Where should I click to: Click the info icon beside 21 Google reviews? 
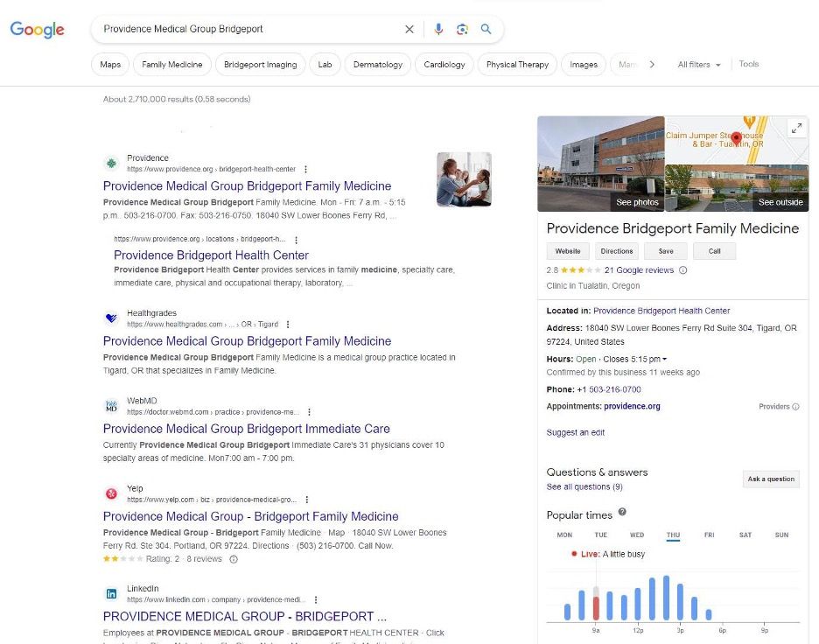click(x=682, y=270)
